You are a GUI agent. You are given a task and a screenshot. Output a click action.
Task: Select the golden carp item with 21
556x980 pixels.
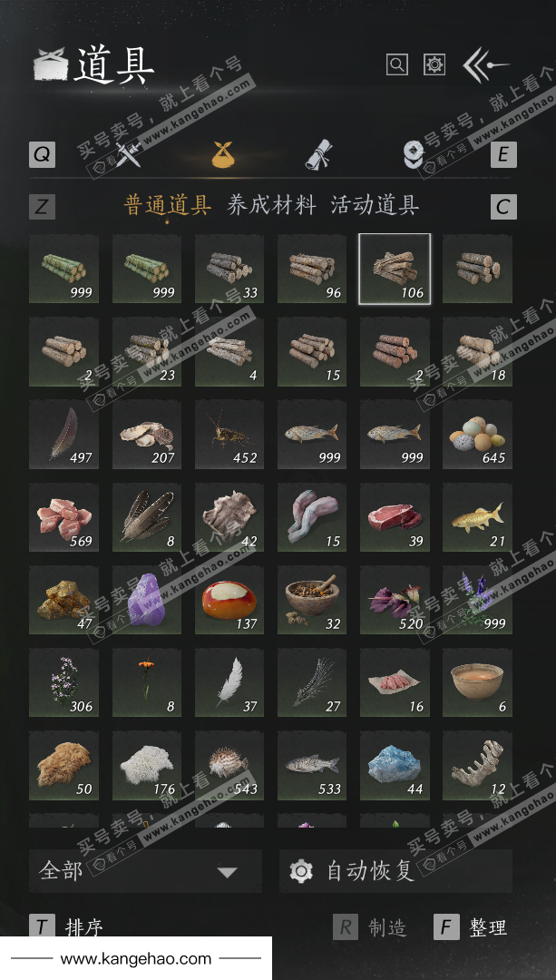tap(477, 517)
